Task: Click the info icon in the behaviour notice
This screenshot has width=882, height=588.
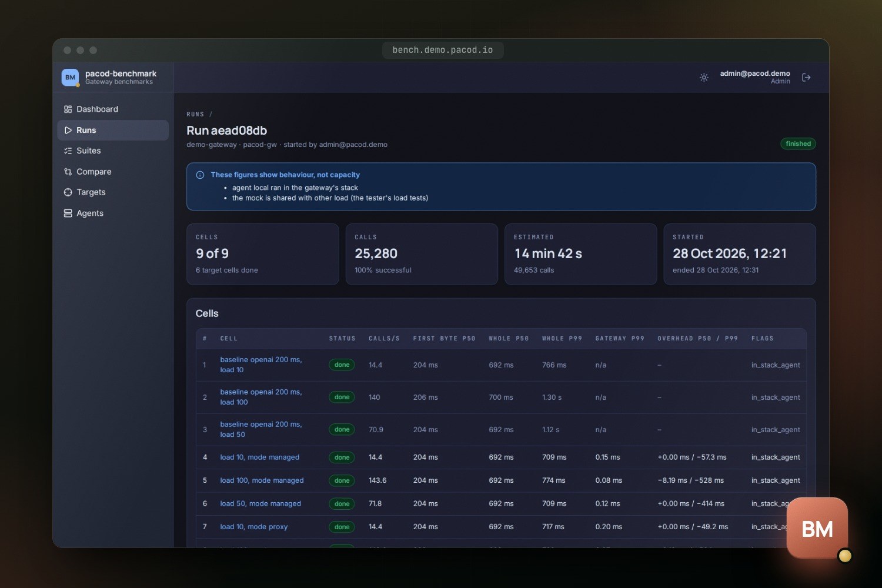Action: tap(200, 175)
